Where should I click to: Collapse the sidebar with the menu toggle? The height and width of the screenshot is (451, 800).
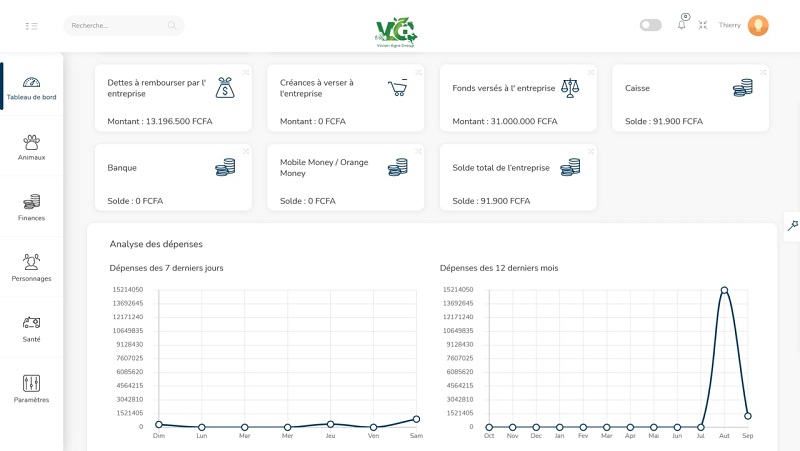pyautogui.click(x=31, y=26)
